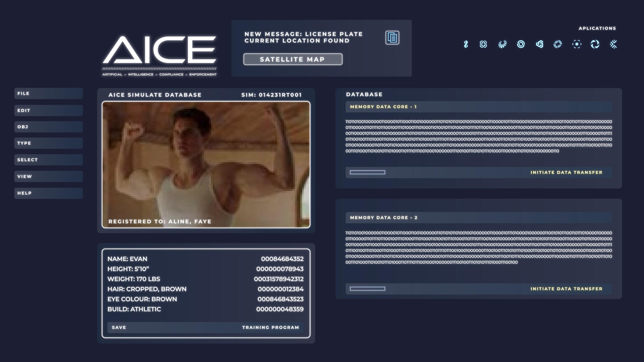Open the HELP menu
The height and width of the screenshot is (362, 644).
(48, 193)
